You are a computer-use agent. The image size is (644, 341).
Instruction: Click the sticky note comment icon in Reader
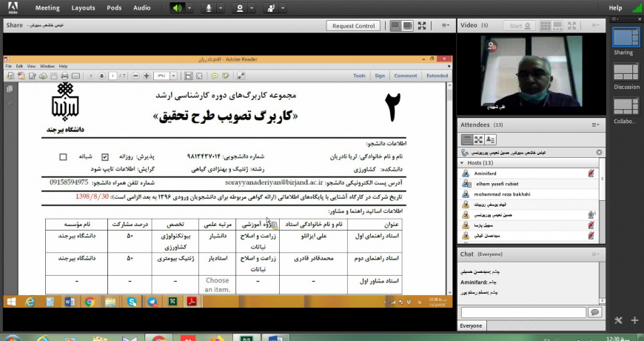point(215,76)
